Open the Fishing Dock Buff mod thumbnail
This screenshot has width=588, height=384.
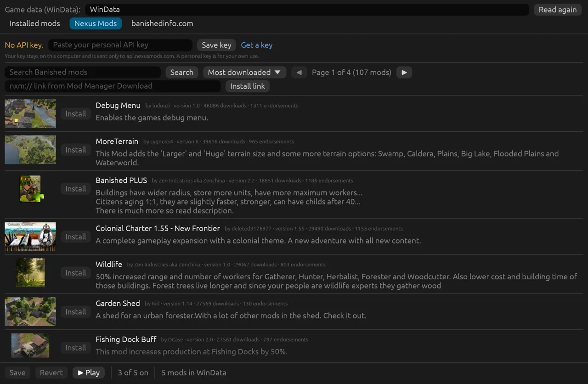pos(30,345)
